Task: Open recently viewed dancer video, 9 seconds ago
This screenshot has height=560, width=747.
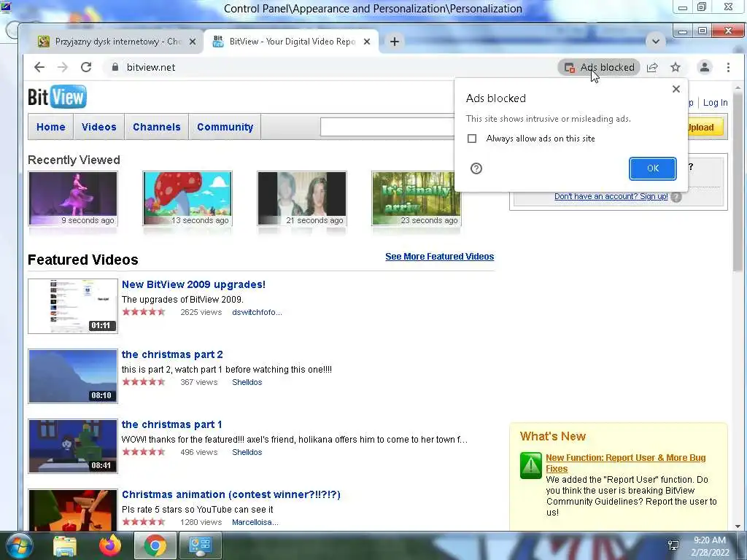Action: (73, 198)
